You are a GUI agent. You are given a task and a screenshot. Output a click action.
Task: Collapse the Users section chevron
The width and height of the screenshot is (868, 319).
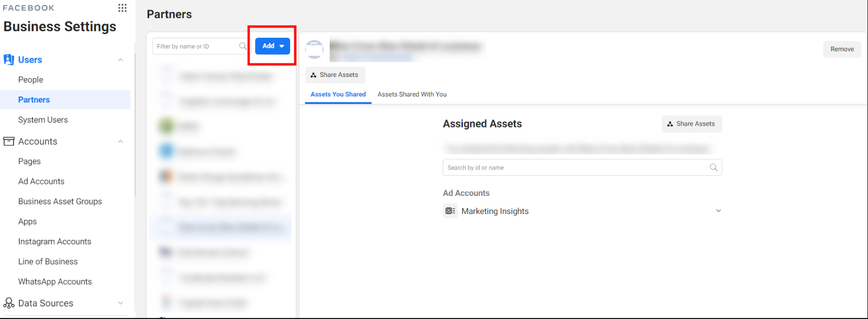[x=120, y=60]
